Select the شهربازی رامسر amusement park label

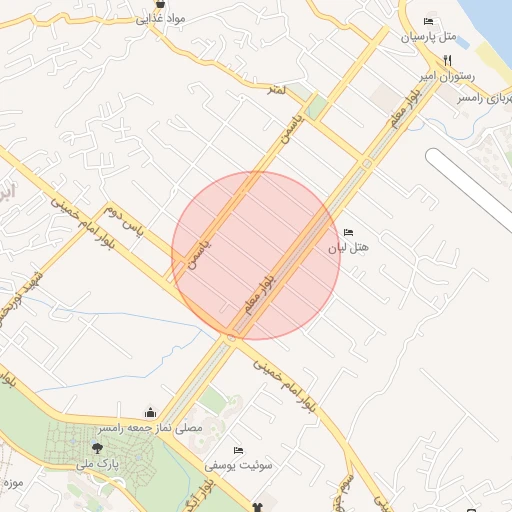point(485,99)
